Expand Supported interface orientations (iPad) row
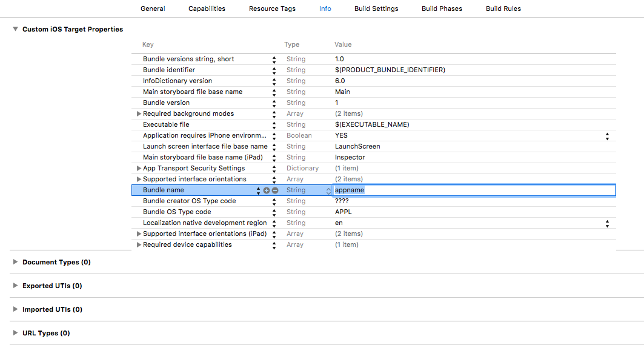This screenshot has width=644, height=353. [x=139, y=234]
